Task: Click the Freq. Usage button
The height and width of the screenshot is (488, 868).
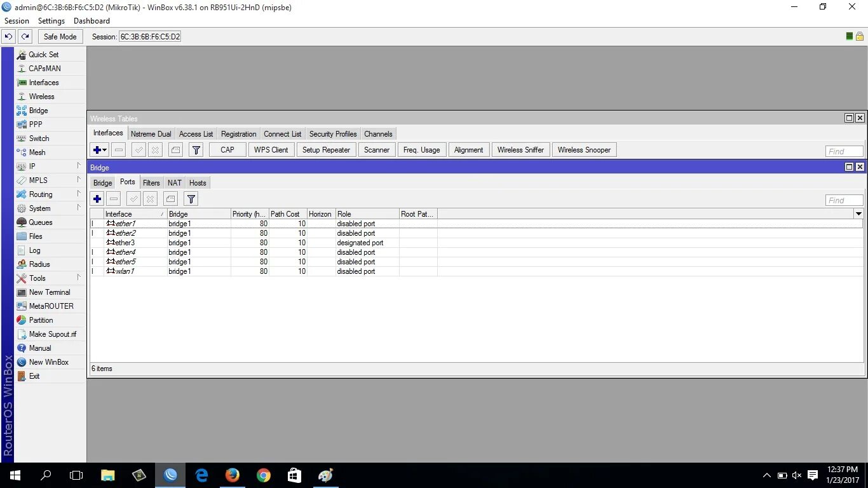Action: click(421, 150)
